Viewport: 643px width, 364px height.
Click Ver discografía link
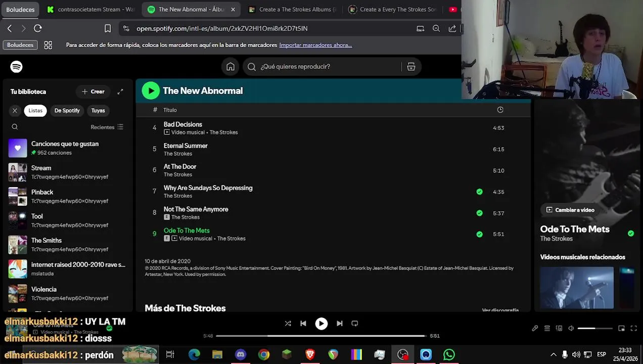coord(500,310)
